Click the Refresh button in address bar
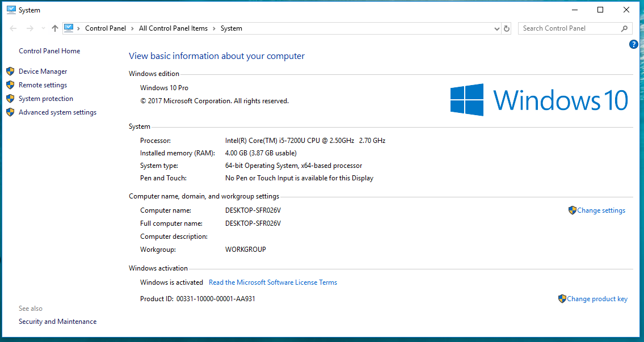644x342 pixels. [x=507, y=28]
